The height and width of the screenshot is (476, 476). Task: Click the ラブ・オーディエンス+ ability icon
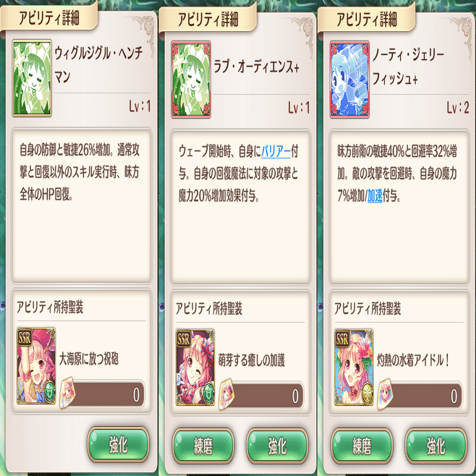191,80
